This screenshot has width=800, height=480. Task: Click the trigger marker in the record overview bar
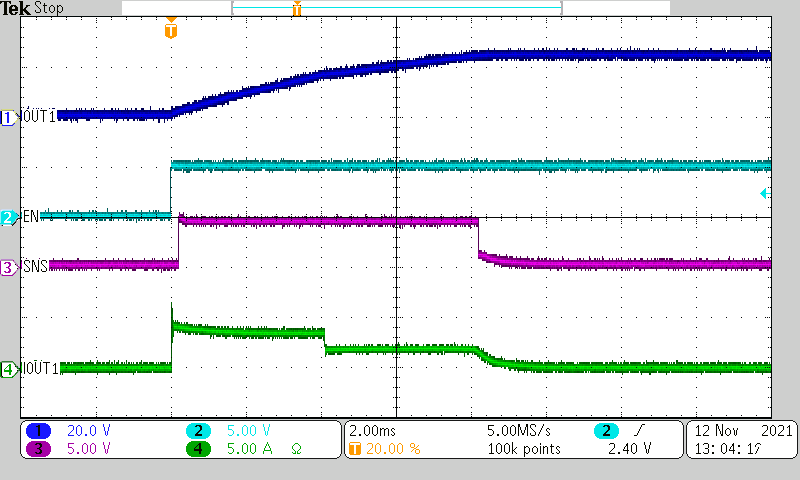coord(296,8)
